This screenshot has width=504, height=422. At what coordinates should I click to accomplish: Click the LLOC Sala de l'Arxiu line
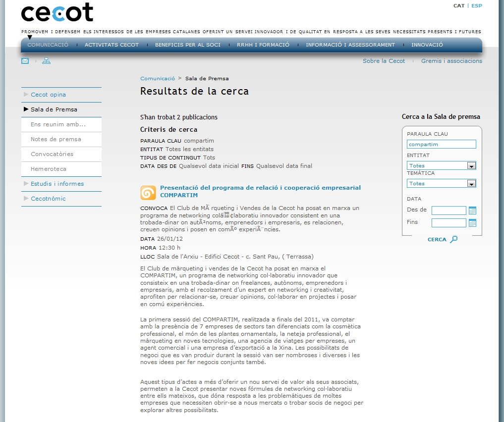[226, 257]
